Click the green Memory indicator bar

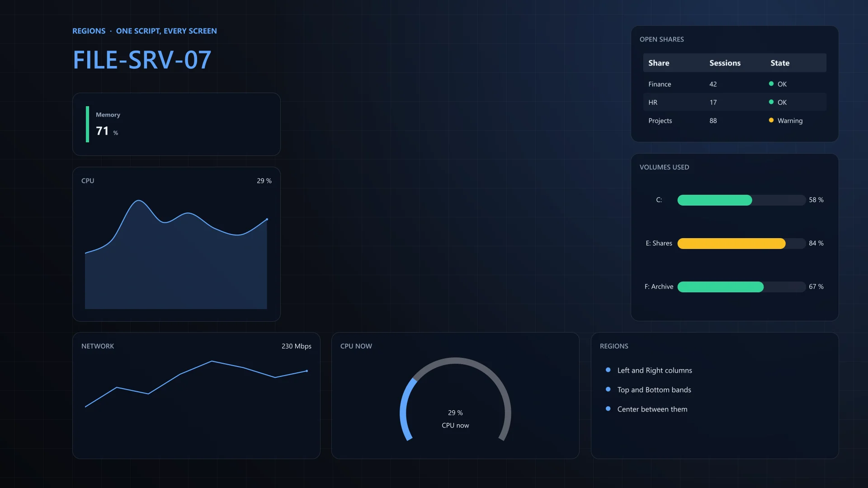pyautogui.click(x=88, y=124)
